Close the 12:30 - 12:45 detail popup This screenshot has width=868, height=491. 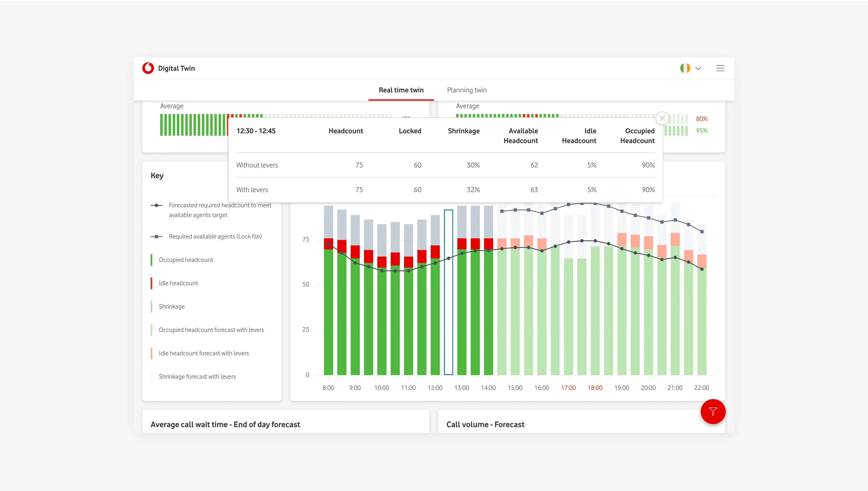click(x=662, y=118)
